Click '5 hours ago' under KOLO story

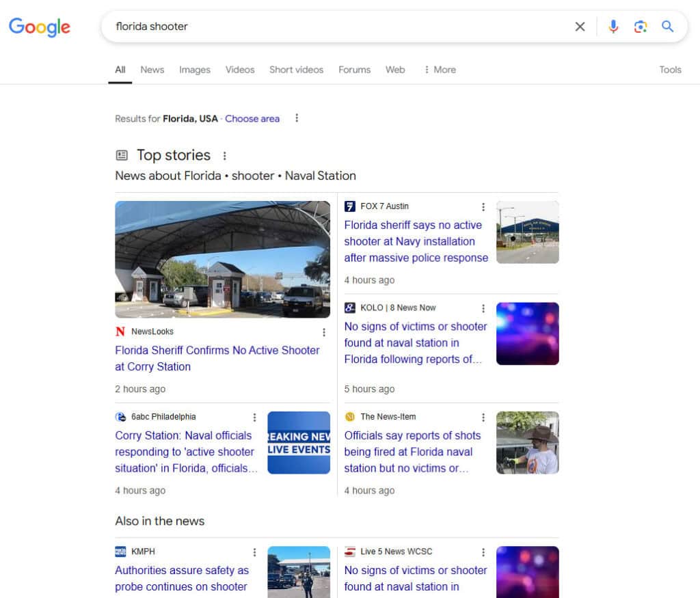(369, 389)
